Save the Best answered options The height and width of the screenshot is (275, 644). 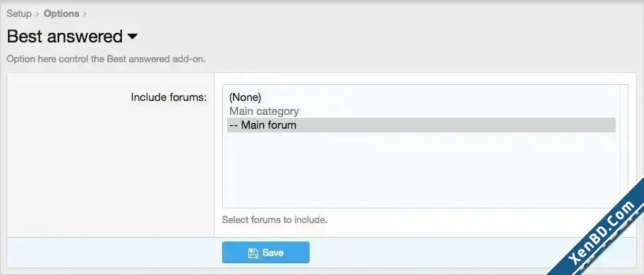[x=266, y=252]
